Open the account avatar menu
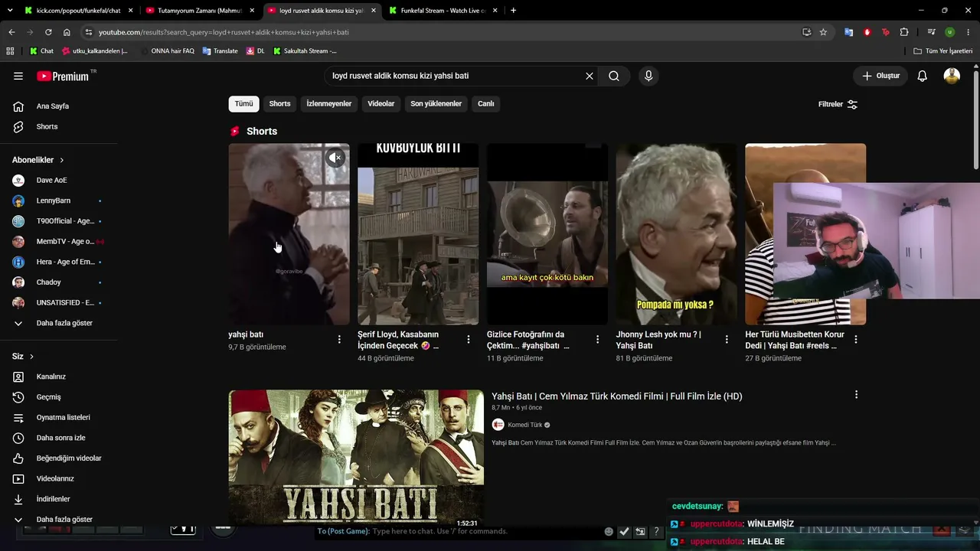Screen dimensions: 980x551 coord(952,76)
